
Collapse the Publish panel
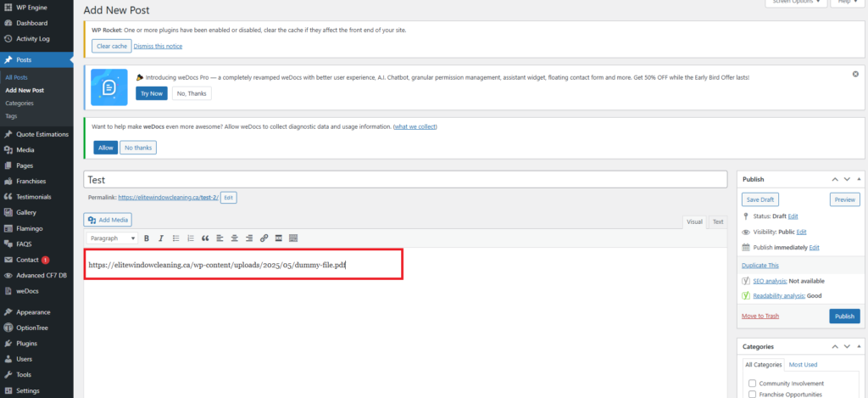click(x=859, y=180)
